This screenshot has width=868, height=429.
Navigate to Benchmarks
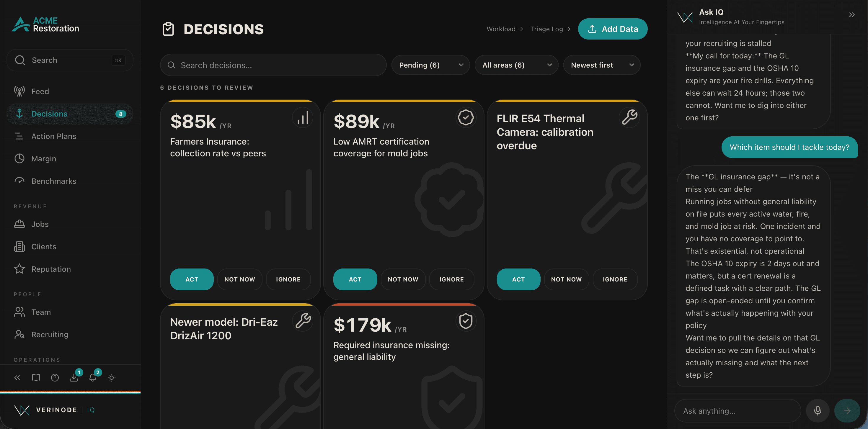(x=70, y=181)
